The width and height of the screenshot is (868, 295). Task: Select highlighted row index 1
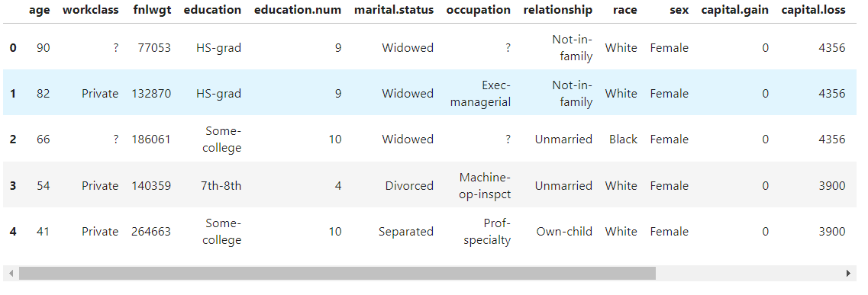tap(13, 93)
